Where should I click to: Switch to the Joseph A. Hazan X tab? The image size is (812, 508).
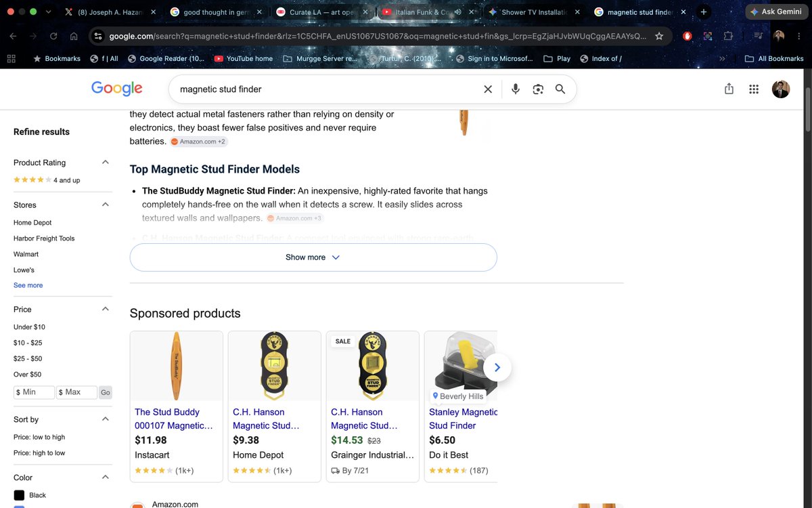[x=112, y=12]
